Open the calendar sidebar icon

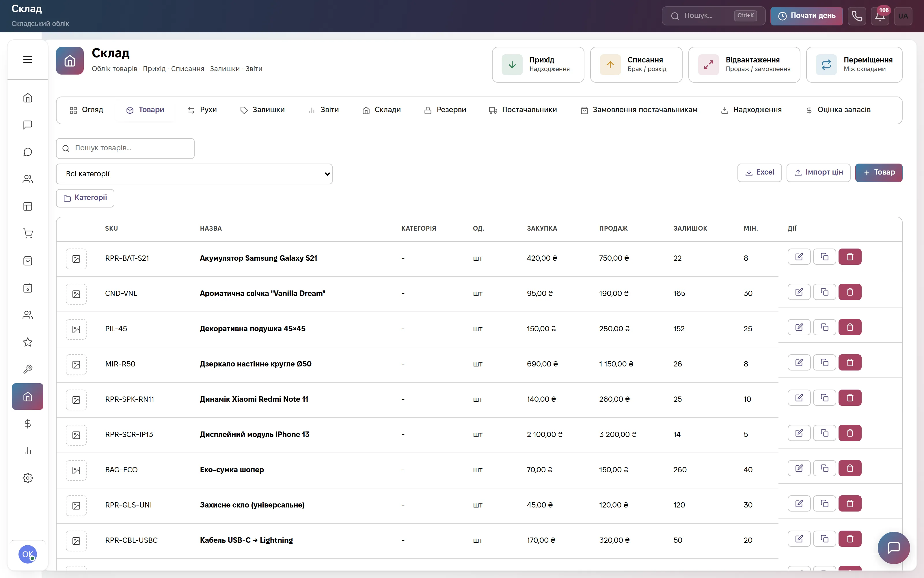pos(27,288)
